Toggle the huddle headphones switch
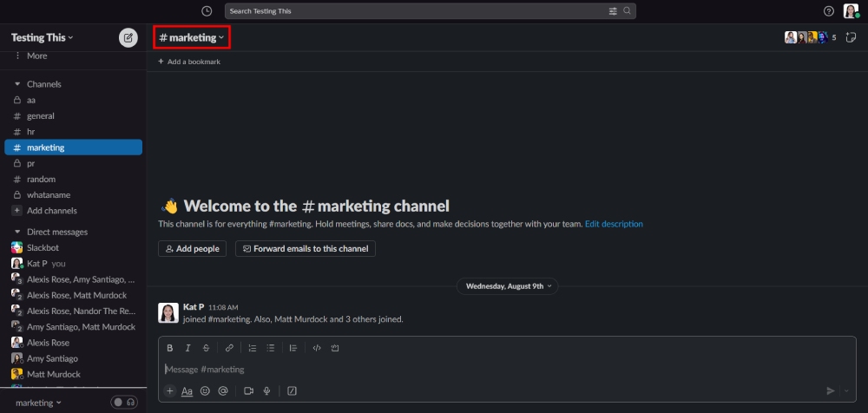The width and height of the screenshot is (868, 413). (x=124, y=403)
